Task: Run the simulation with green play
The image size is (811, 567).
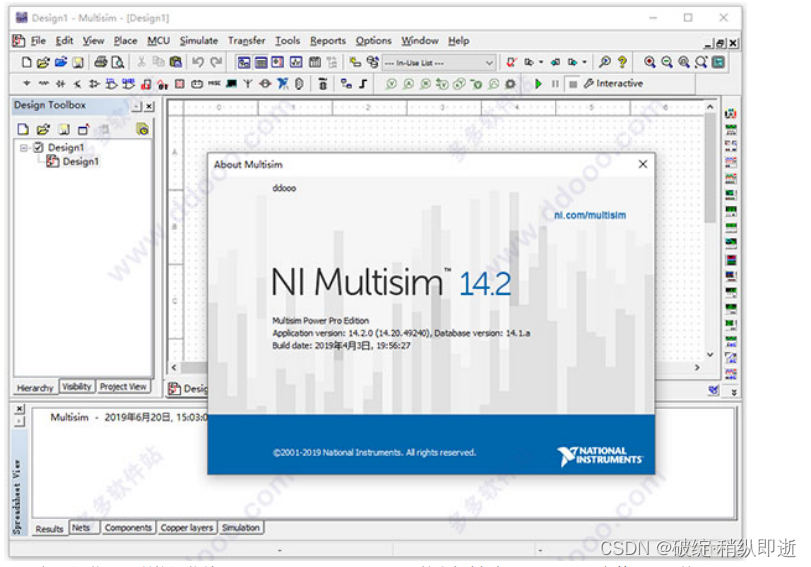Action: [538, 84]
